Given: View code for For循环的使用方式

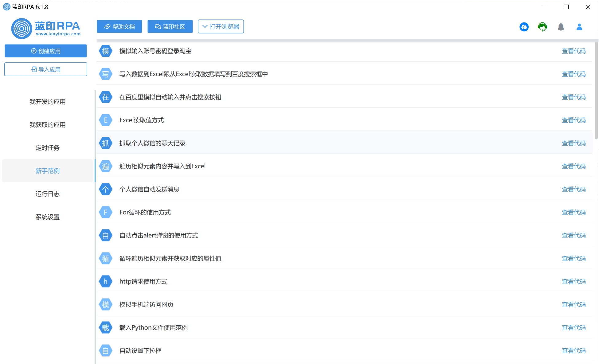Looking at the screenshot, I should click(x=574, y=212).
